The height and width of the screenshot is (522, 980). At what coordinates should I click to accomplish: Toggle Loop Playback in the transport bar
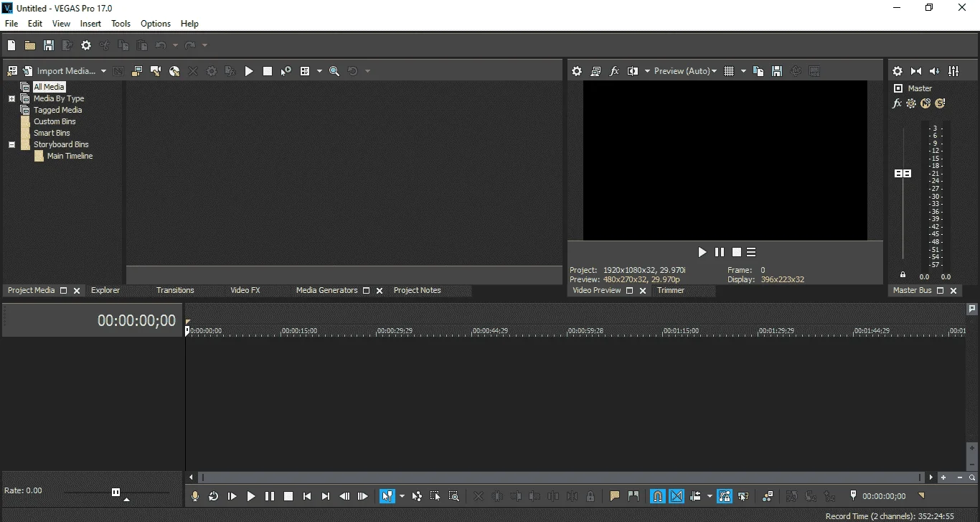click(x=214, y=496)
